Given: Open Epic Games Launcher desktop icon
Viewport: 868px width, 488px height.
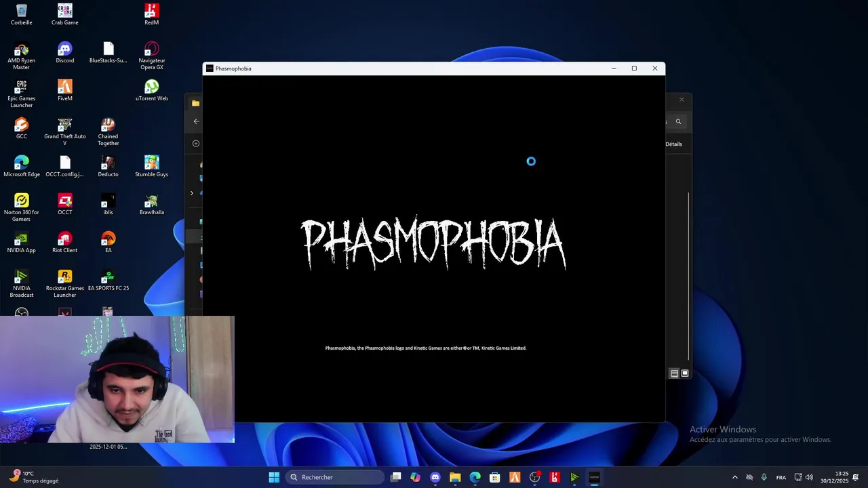Looking at the screenshot, I should pyautogui.click(x=21, y=94).
